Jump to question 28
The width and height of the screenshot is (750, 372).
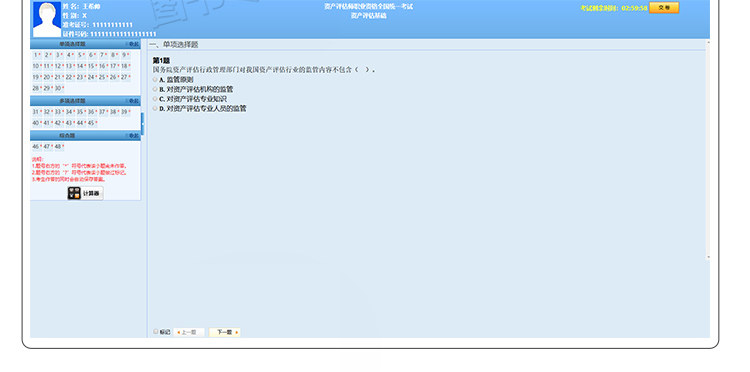click(36, 88)
